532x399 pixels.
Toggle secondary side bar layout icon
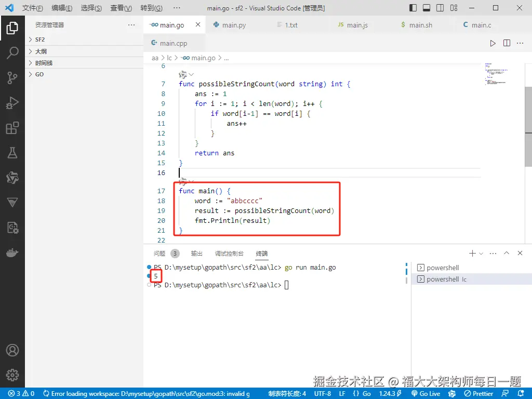tap(440, 8)
